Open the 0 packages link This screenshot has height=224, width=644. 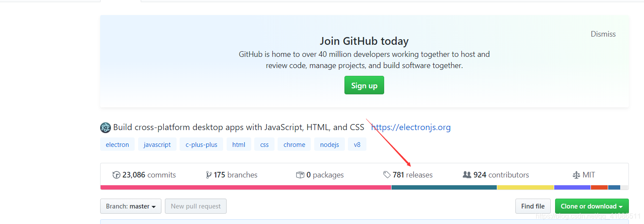pos(320,175)
